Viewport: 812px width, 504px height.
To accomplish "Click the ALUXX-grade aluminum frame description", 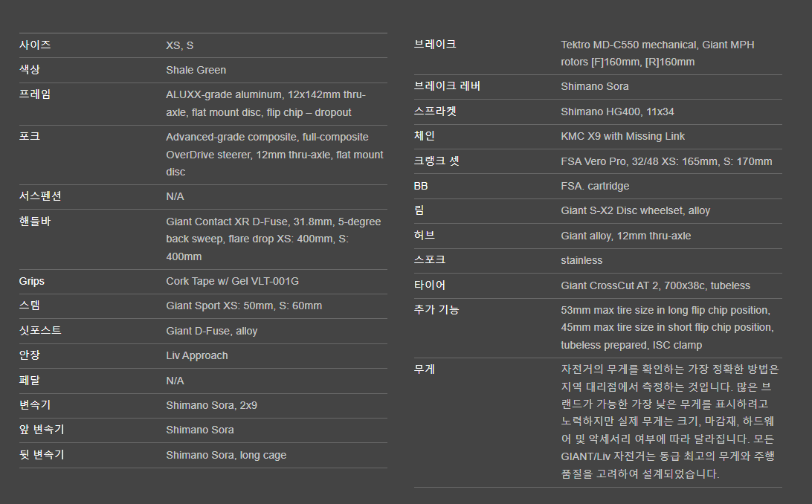I will click(x=265, y=103).
